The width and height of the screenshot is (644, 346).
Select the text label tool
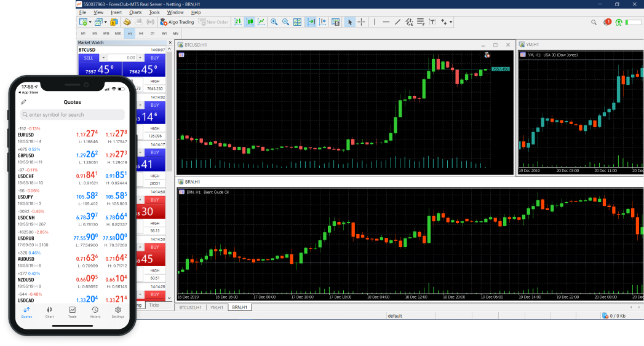coord(432,22)
